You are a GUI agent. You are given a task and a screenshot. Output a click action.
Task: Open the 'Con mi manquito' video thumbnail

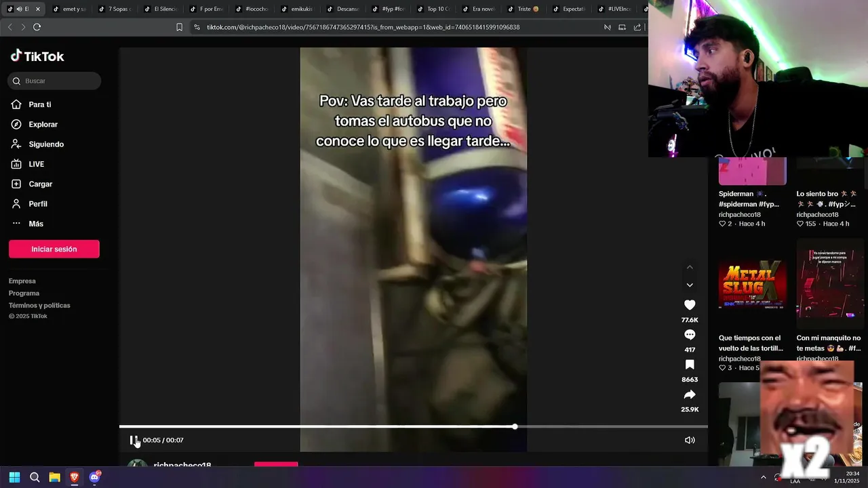[831, 284]
